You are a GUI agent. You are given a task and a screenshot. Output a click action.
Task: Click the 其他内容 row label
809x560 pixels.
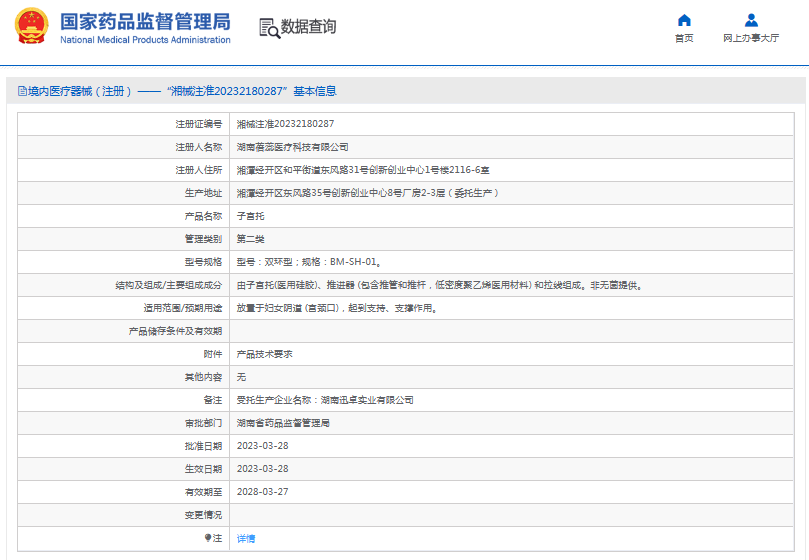203,377
